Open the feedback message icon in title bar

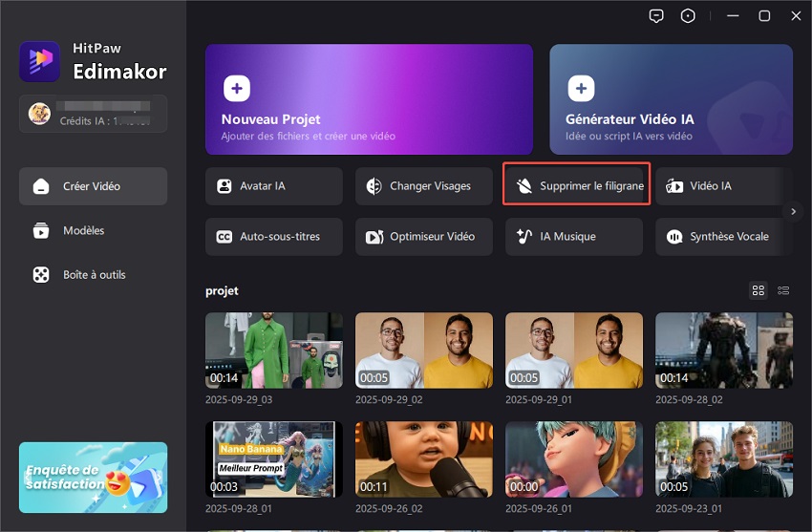pos(656,16)
